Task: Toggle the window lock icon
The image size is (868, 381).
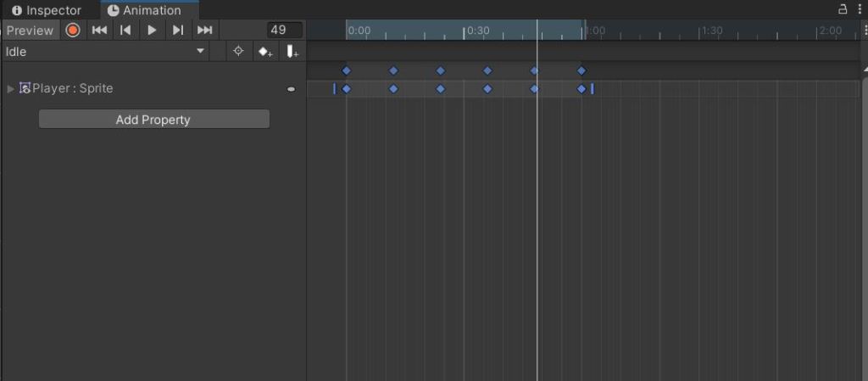Action: (843, 8)
